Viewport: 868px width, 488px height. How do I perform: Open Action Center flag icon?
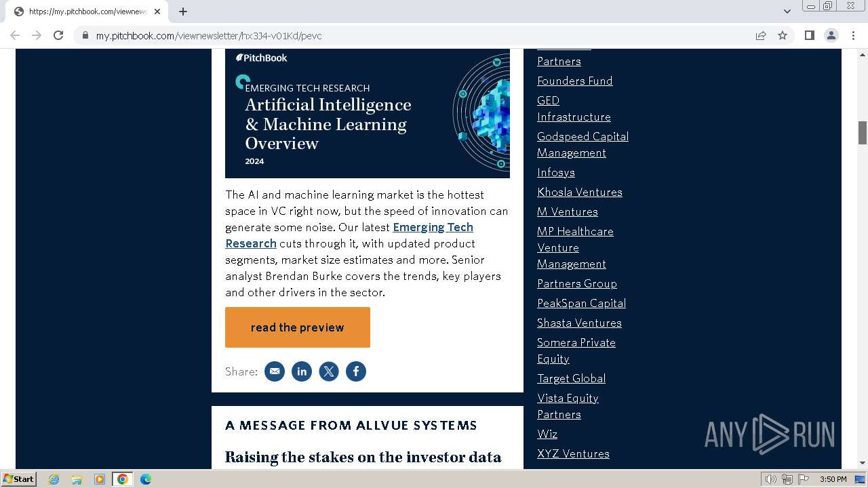click(804, 479)
